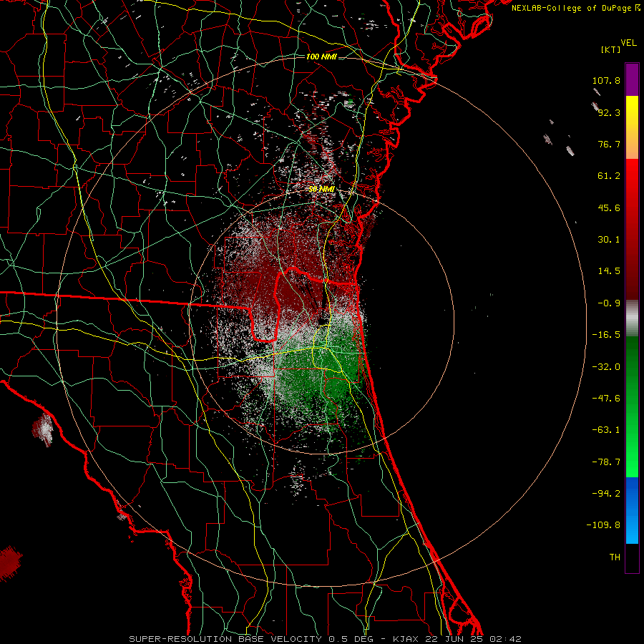Click the 100 NMI range ring label

321,57
